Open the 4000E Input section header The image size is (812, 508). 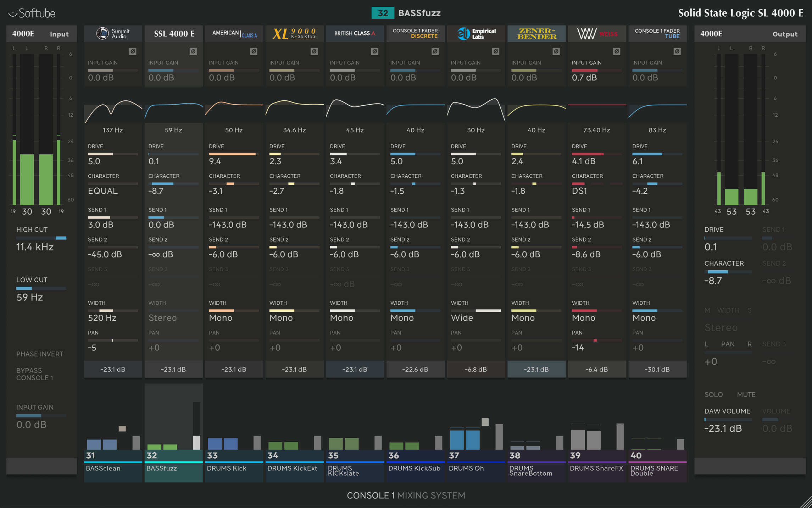click(41, 34)
